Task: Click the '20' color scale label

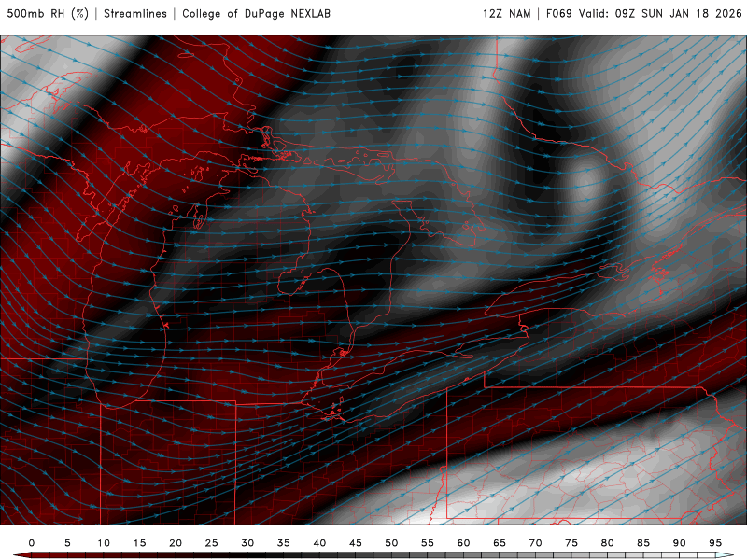Action: pos(176,543)
